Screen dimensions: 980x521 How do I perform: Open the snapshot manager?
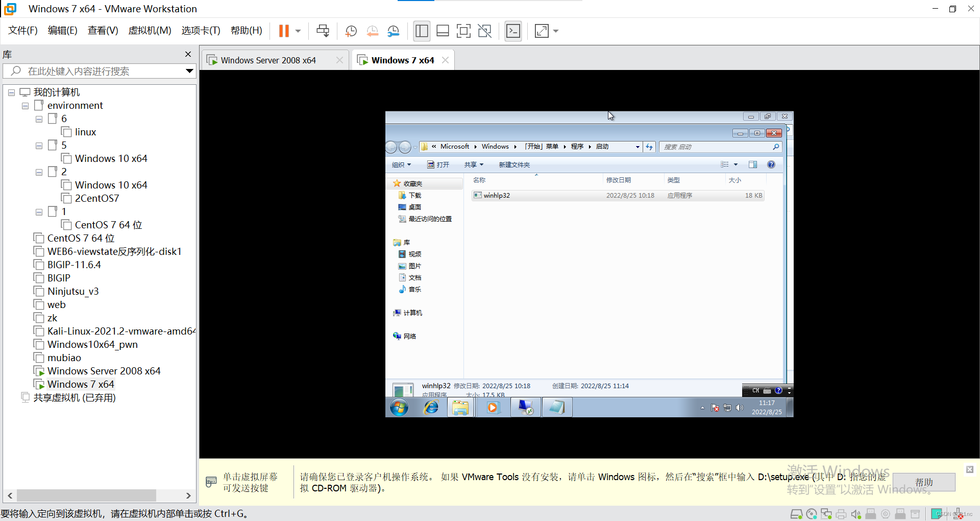tap(393, 31)
